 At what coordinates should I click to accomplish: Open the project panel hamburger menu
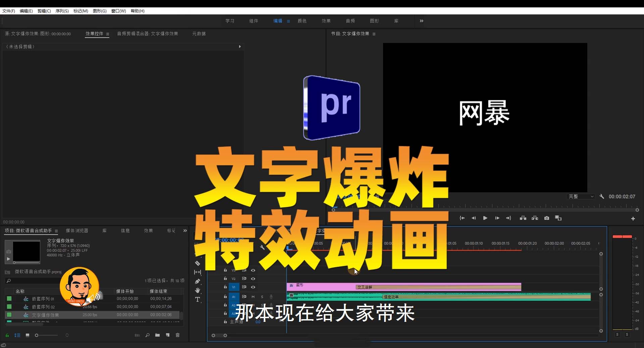click(x=56, y=231)
